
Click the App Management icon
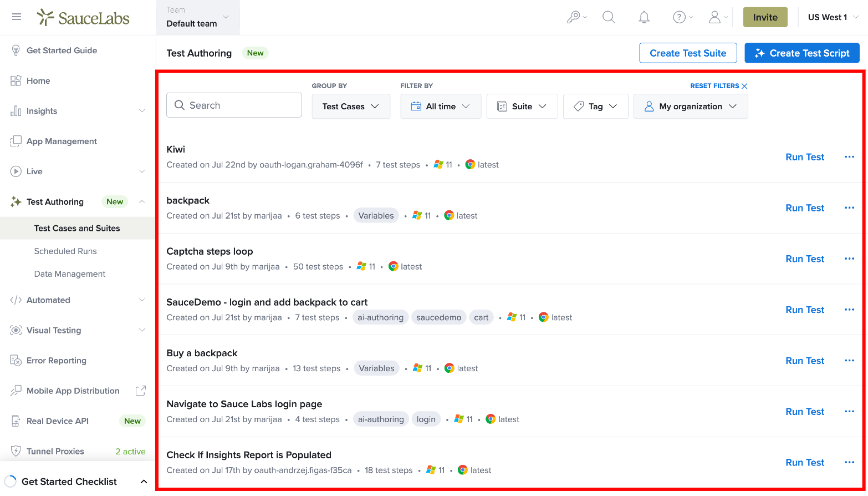coord(16,141)
